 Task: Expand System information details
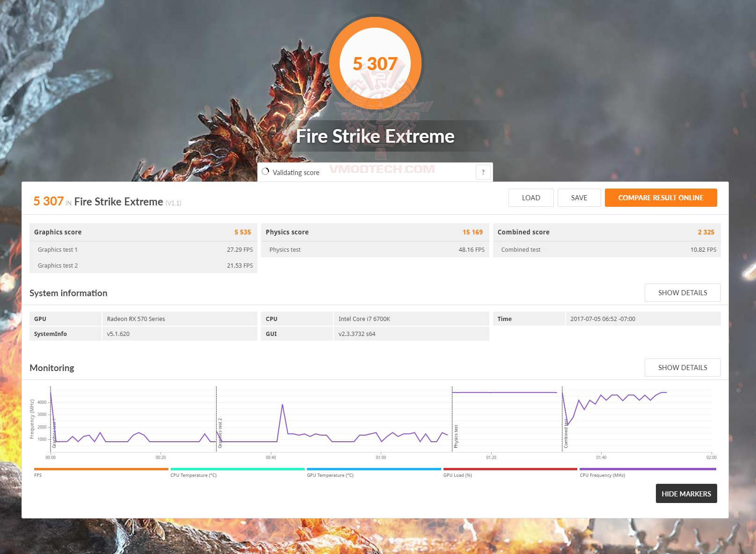[x=683, y=292]
